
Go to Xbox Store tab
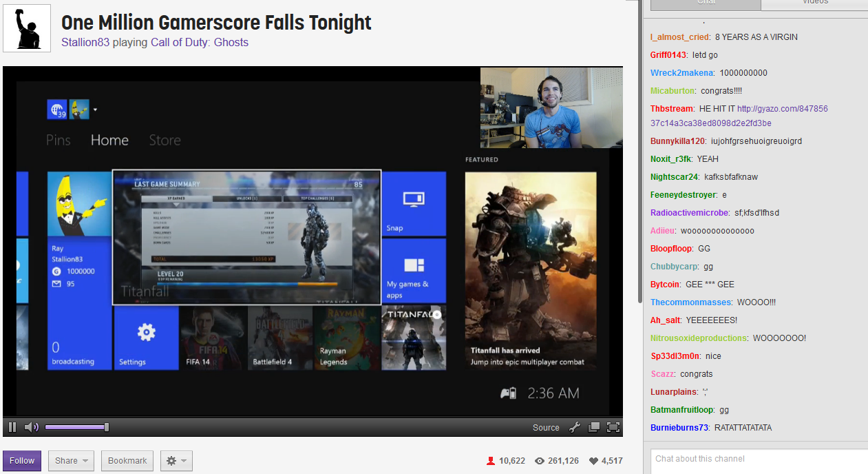pyautogui.click(x=165, y=140)
